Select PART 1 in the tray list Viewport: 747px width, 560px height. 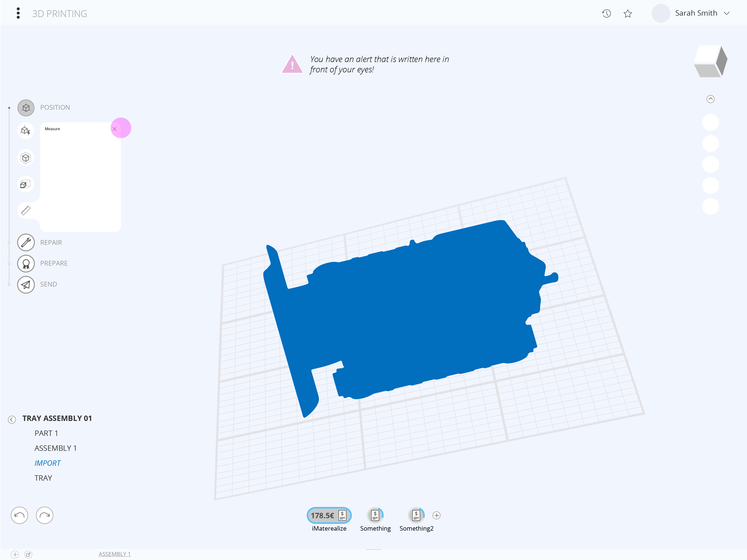[46, 433]
